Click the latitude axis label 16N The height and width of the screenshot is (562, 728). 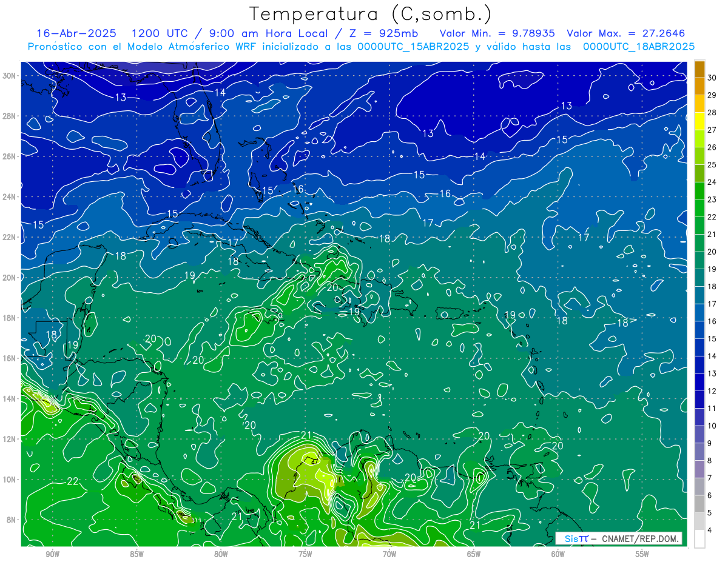click(10, 358)
